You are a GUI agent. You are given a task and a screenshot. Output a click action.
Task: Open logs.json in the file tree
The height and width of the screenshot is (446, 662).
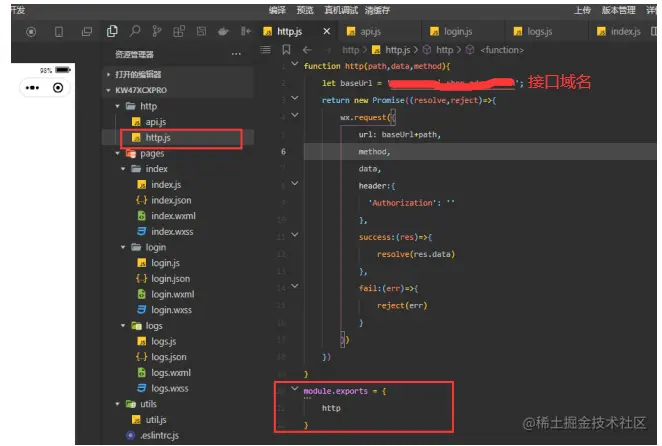(x=168, y=357)
